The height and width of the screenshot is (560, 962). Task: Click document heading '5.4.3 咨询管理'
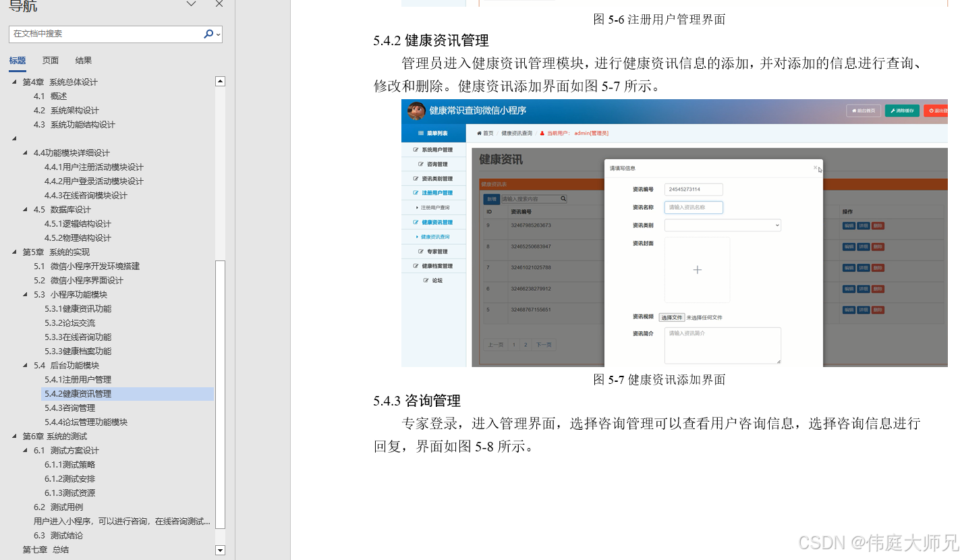pos(417,401)
